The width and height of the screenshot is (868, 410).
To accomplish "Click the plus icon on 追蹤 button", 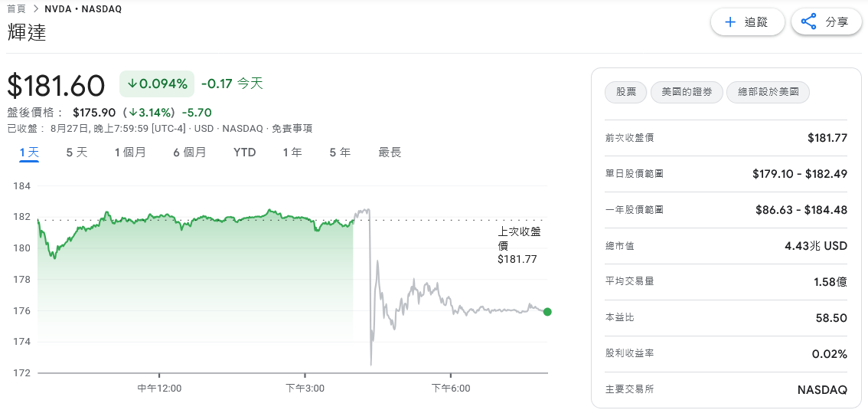I will [730, 22].
